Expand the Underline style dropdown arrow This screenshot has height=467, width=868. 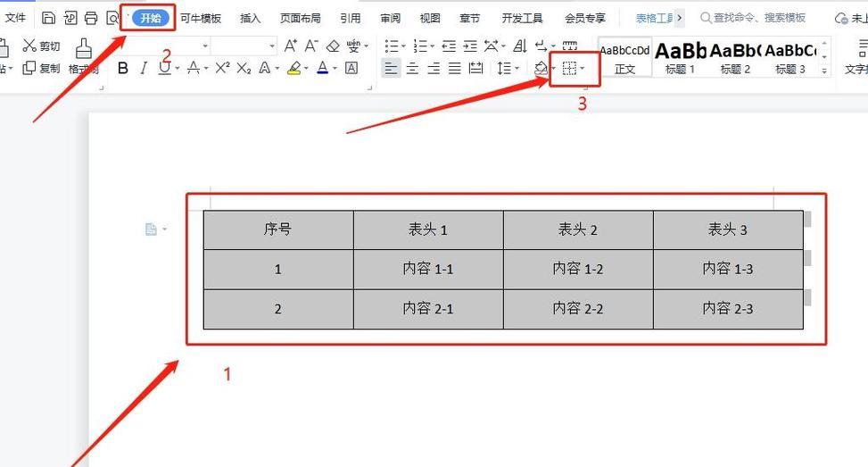(x=178, y=69)
